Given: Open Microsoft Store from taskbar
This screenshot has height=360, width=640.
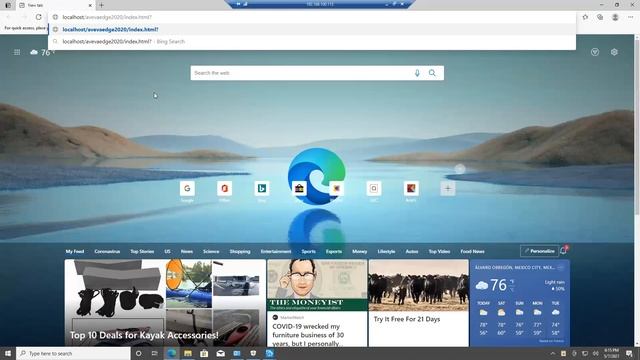Looking at the screenshot, I should click(x=204, y=353).
